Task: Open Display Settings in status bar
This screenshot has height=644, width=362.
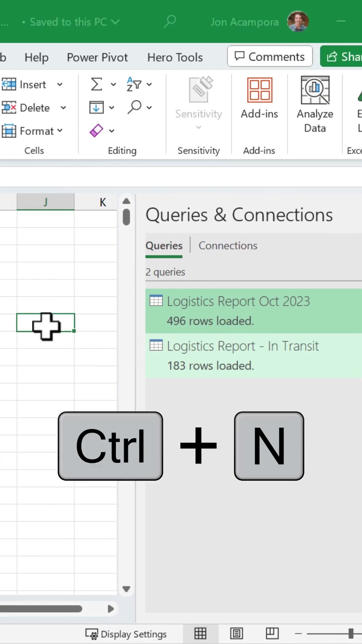Action: 126,634
